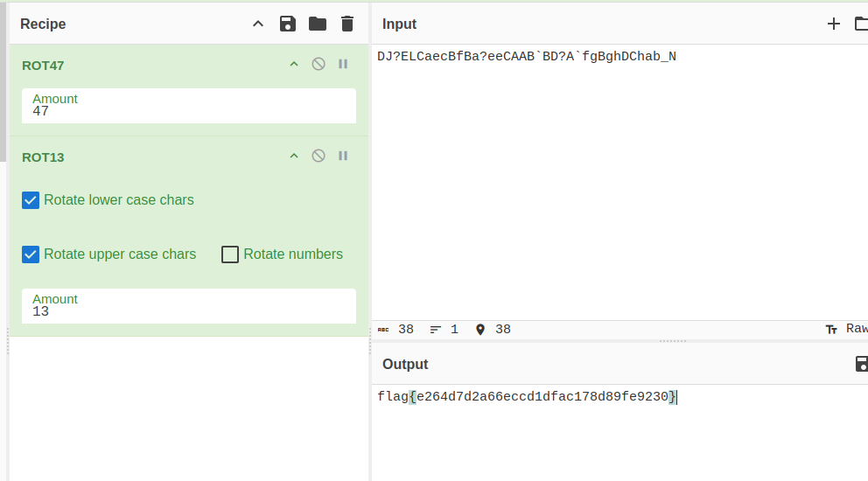Add a new input tab
This screenshot has width=868, height=481.
pyautogui.click(x=833, y=24)
